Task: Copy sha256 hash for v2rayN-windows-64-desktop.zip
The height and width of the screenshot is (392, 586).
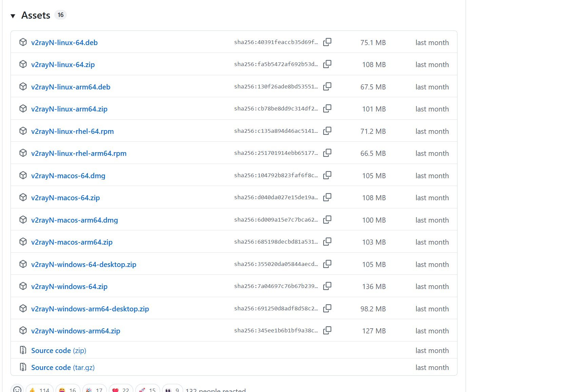Action: tap(327, 264)
